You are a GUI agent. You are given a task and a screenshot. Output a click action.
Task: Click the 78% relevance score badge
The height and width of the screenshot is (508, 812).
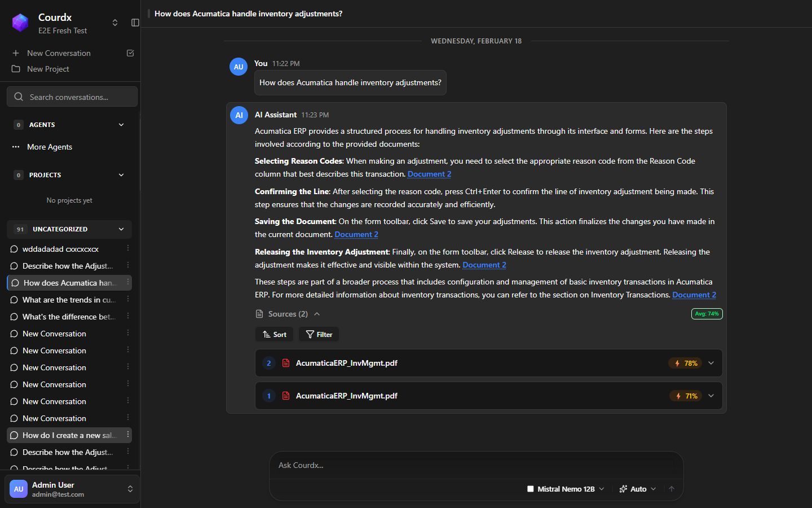pyautogui.click(x=686, y=363)
